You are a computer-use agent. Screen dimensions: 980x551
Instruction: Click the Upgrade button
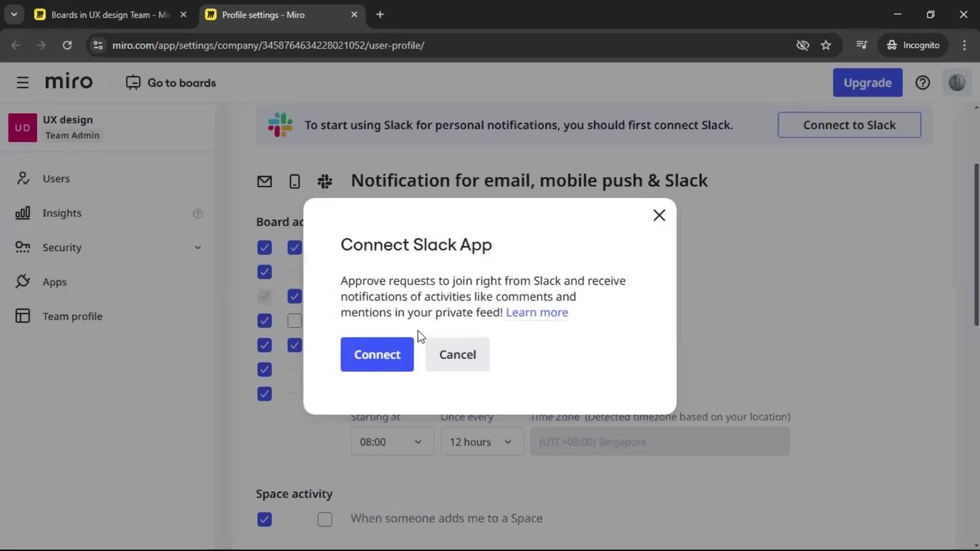click(868, 83)
